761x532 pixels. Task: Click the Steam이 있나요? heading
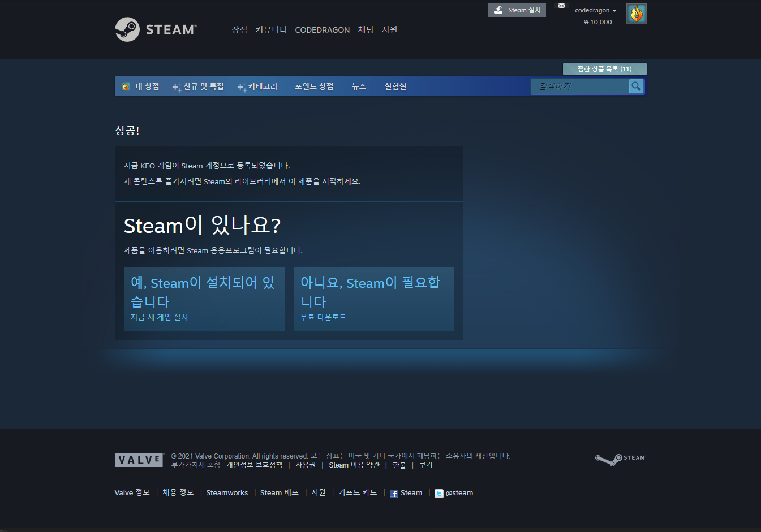(202, 226)
